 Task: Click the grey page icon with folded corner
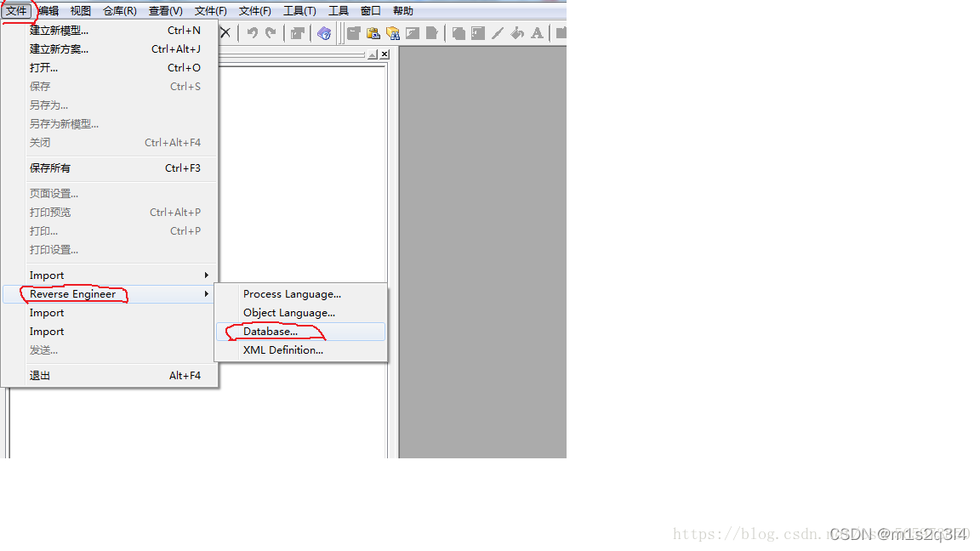tap(432, 33)
